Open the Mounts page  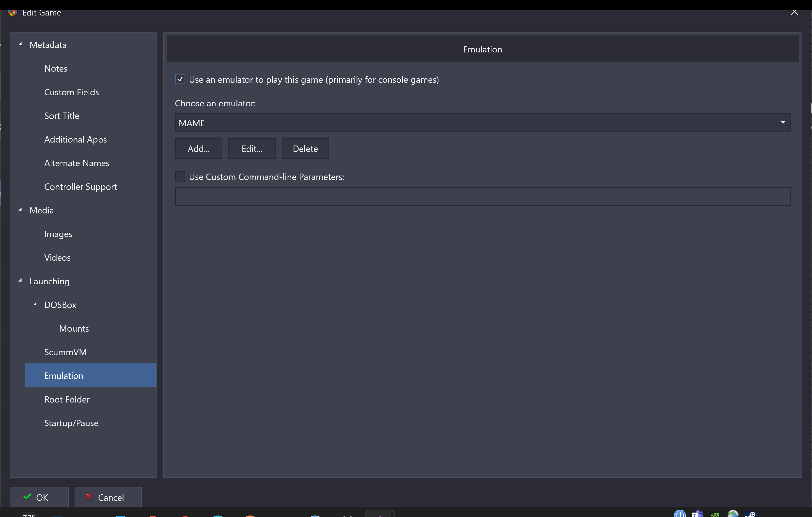(x=74, y=328)
